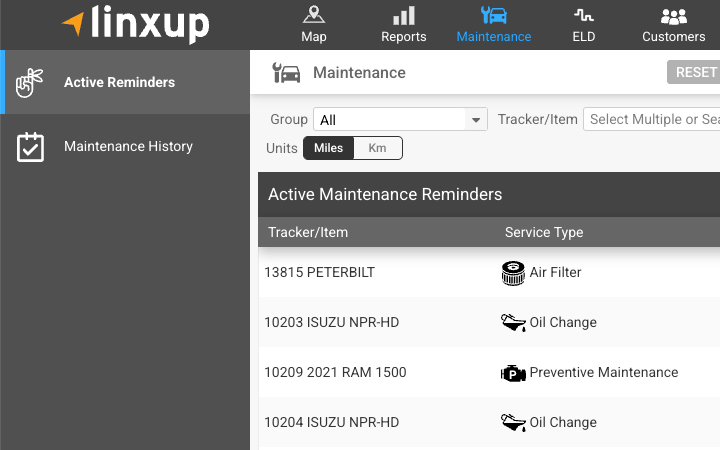Click the Active Maintenance Reminders table title

385,195
